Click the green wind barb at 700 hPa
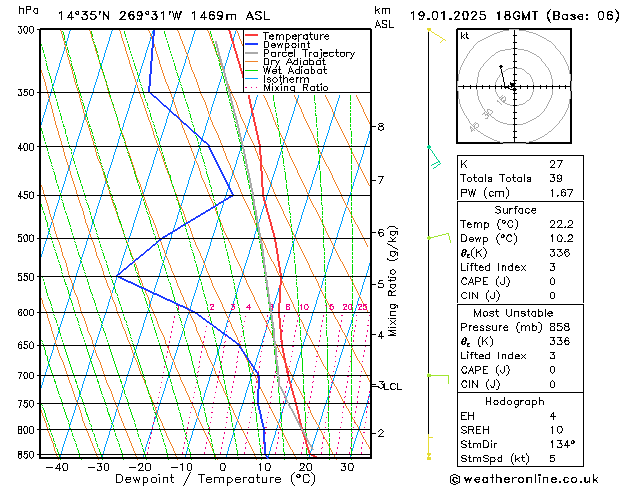 point(438,379)
